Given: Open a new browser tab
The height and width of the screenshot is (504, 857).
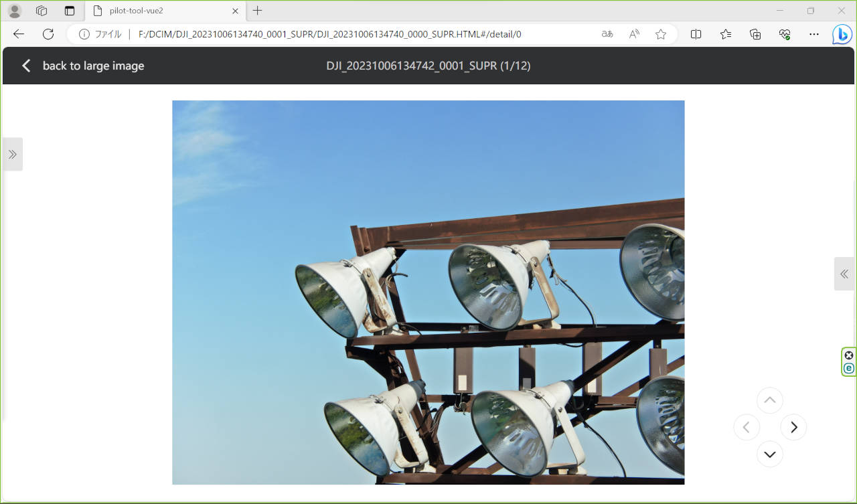Looking at the screenshot, I should pos(258,11).
